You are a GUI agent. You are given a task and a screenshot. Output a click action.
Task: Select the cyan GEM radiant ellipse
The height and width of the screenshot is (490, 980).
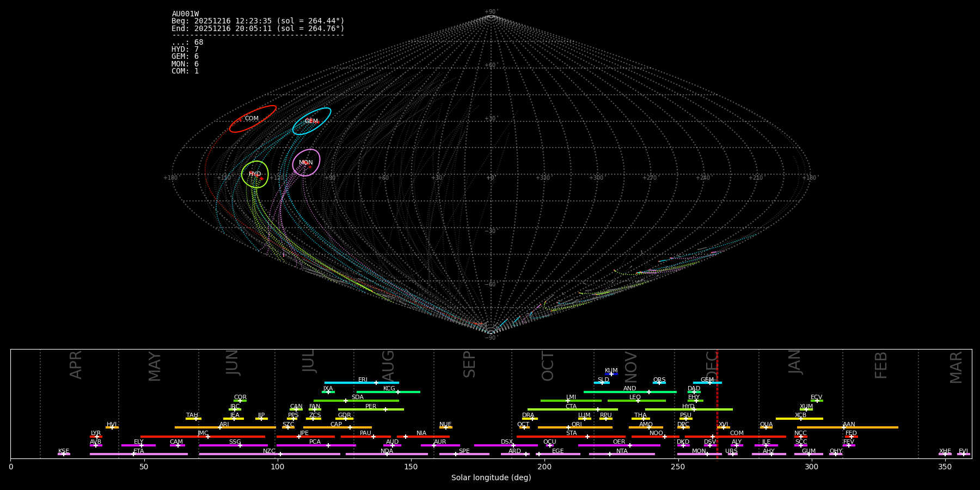311,121
